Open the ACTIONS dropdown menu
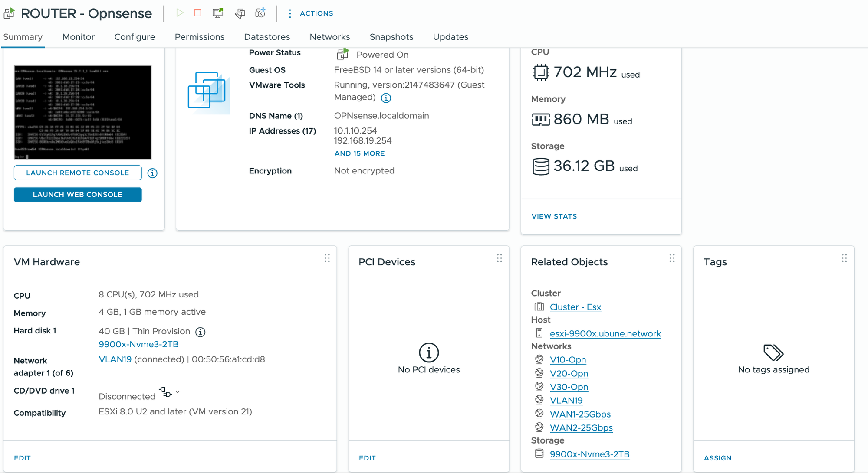 (311, 13)
